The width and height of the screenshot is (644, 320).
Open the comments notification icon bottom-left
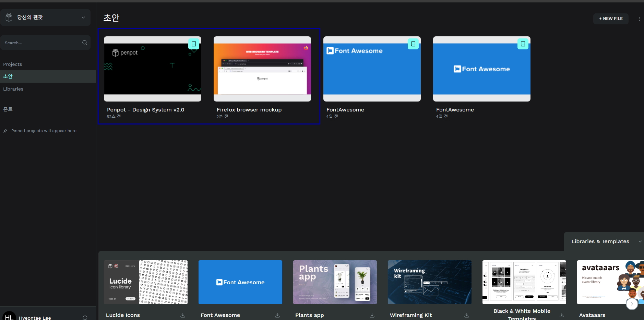tap(85, 318)
